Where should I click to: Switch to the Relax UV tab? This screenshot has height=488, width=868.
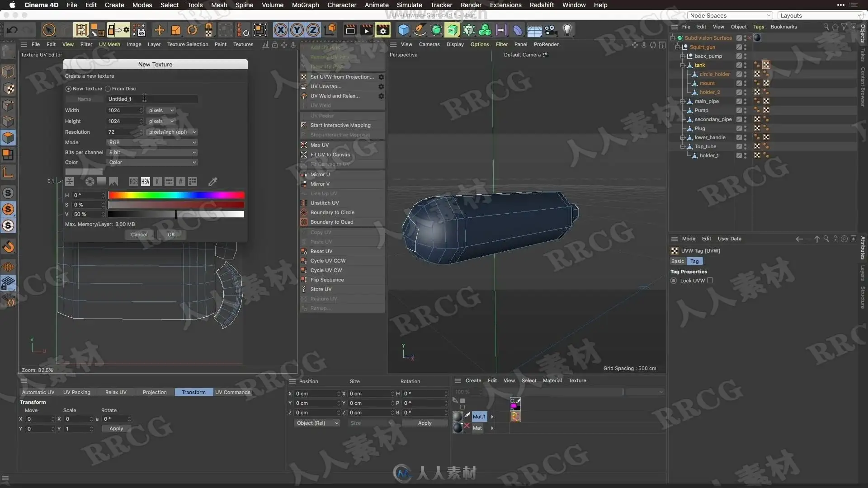tap(116, 392)
